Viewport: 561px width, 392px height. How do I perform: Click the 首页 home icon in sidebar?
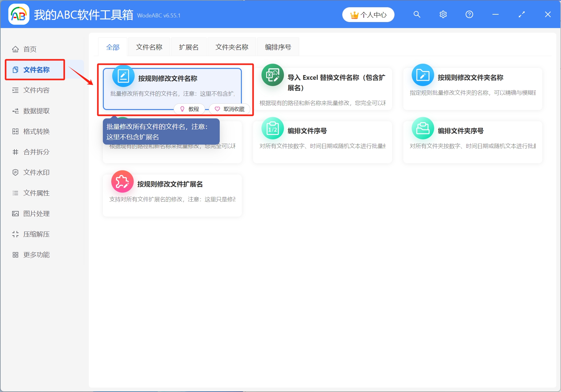tap(16, 49)
